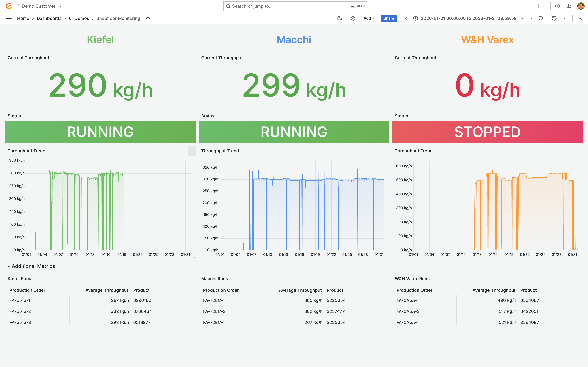
Task: Navigate to Dashboards breadcrumb
Action: (x=49, y=19)
